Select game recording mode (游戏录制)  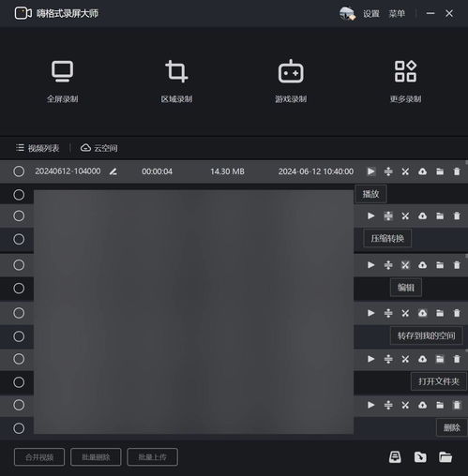291,82
